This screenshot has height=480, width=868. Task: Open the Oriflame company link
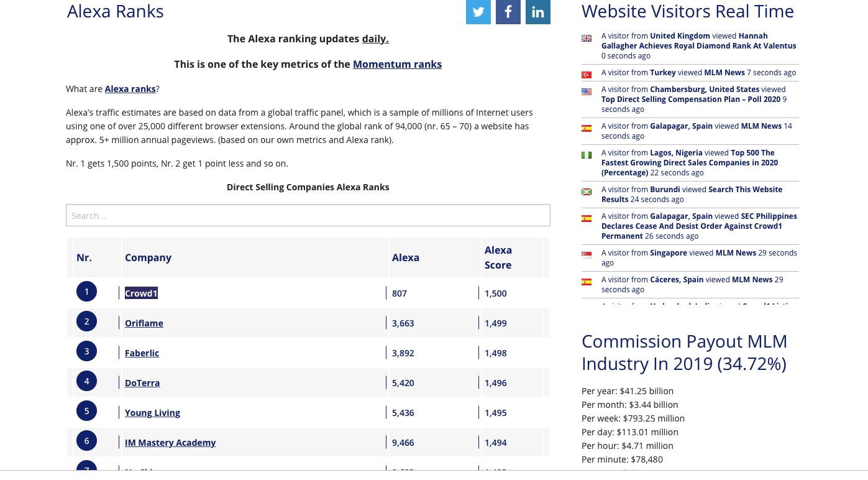click(x=144, y=323)
